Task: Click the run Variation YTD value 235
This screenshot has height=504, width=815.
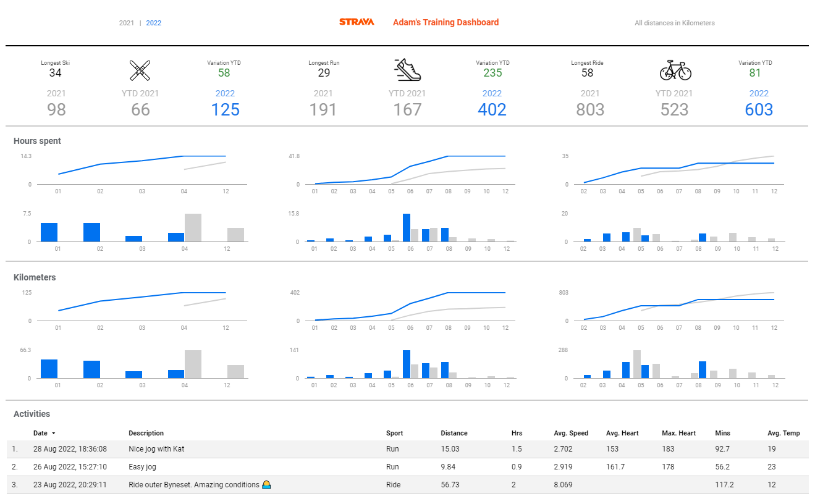Action: [492, 73]
